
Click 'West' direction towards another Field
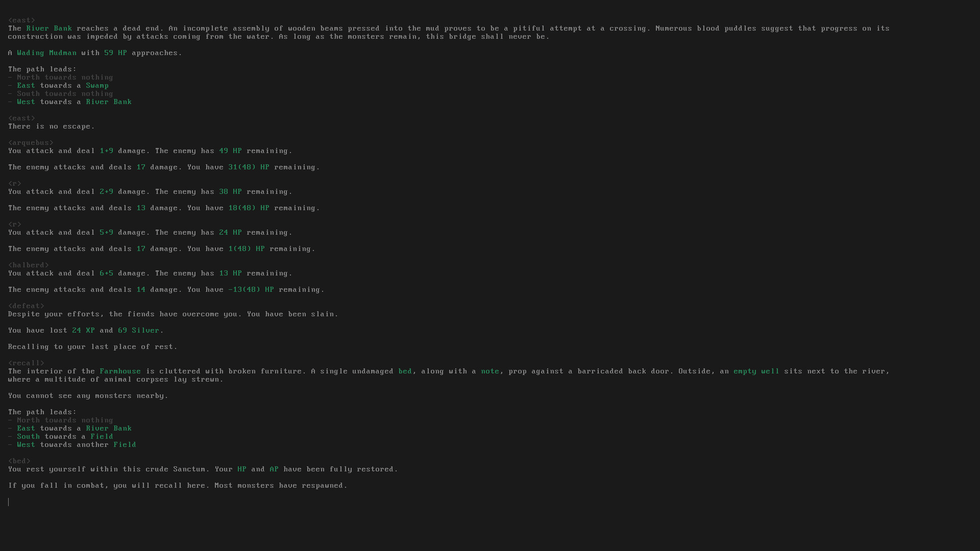pos(26,445)
